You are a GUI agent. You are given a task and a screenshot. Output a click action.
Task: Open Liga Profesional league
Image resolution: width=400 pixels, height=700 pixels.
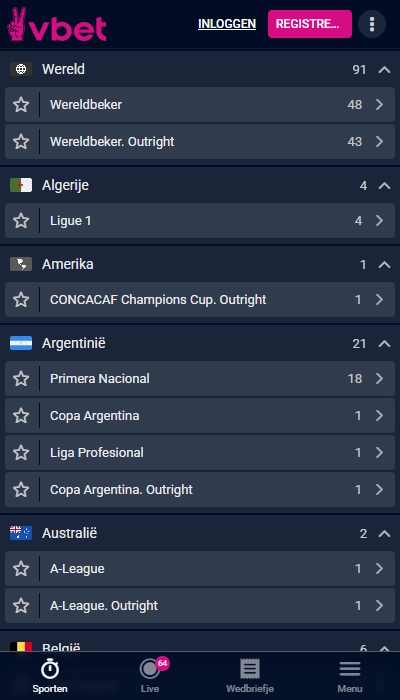[x=200, y=453]
